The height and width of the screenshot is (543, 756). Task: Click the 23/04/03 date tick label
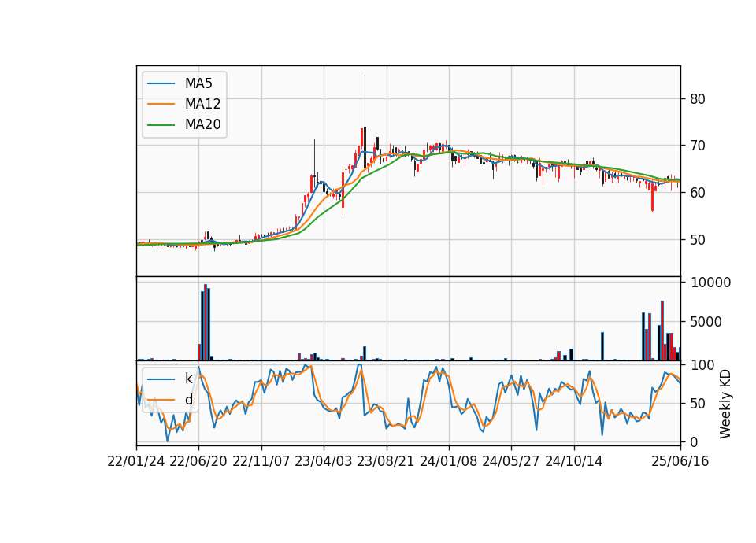(x=324, y=462)
